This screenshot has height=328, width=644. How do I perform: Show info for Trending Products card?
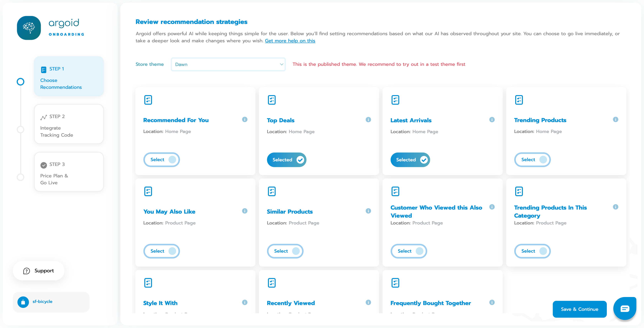[x=615, y=120]
